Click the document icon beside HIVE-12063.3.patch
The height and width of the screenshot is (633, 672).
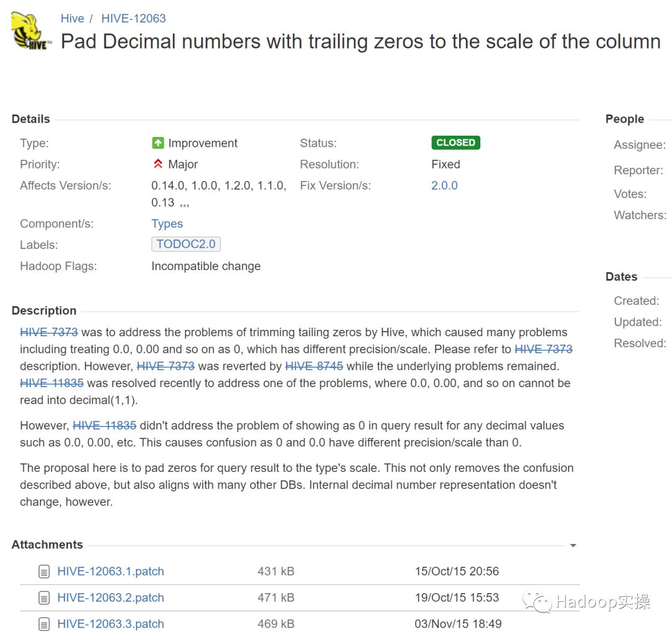point(44,623)
